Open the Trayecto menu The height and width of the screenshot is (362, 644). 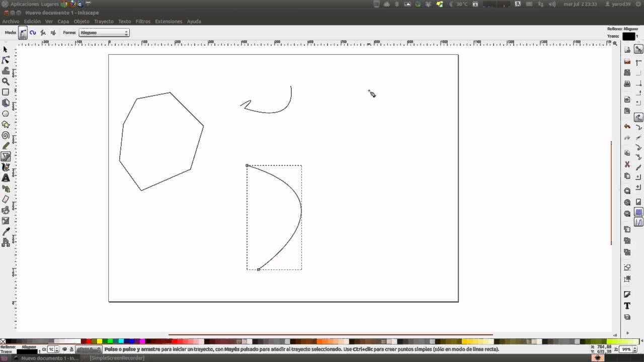click(x=104, y=22)
